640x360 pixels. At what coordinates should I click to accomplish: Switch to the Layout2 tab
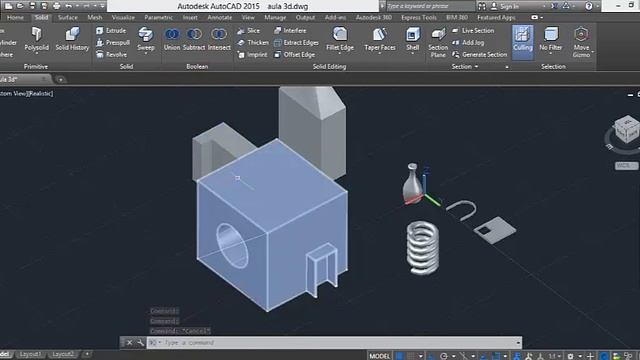tap(63, 354)
